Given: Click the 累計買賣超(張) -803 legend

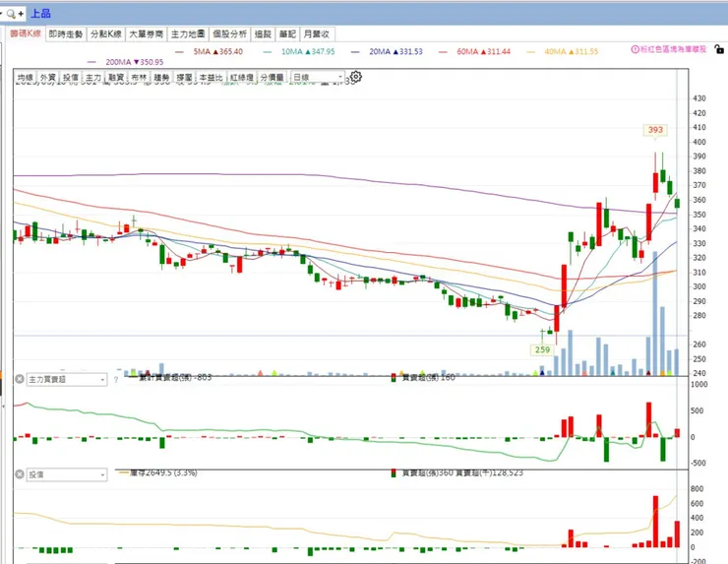Looking at the screenshot, I should tap(170, 377).
